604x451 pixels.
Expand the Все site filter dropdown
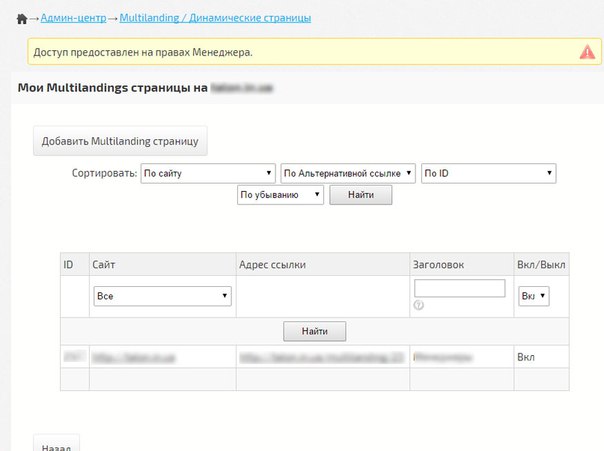click(162, 296)
